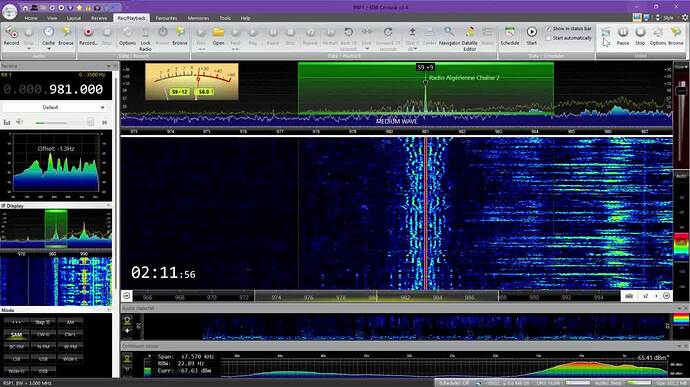Click the scheduler Start button
Image resolution: width=690 pixels, height=387 pixels.
[532, 35]
